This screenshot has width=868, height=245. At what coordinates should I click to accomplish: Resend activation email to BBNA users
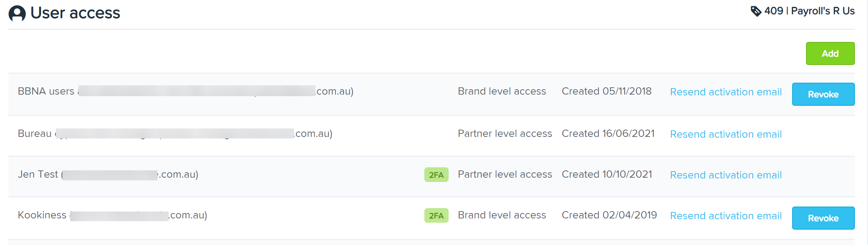726,92
